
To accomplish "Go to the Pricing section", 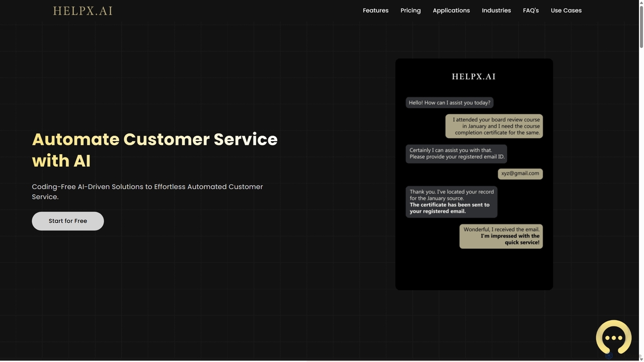I will [411, 11].
